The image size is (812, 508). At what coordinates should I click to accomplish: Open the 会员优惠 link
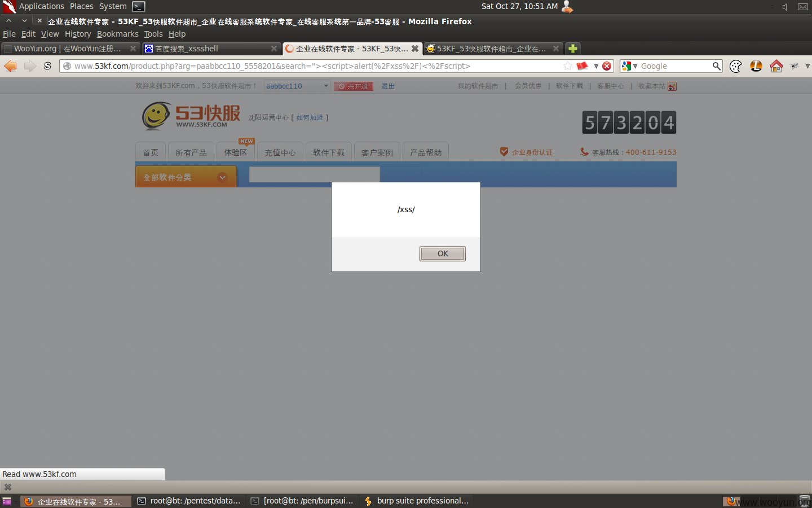(528, 86)
